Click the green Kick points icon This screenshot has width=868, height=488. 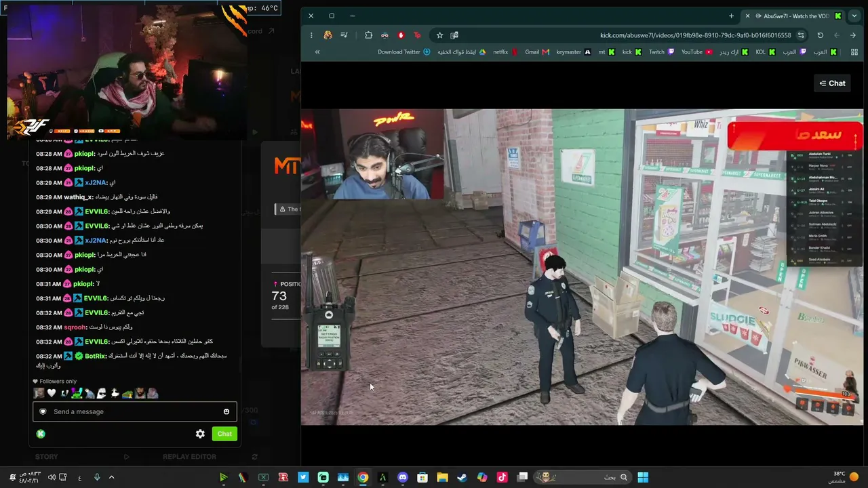tap(41, 434)
